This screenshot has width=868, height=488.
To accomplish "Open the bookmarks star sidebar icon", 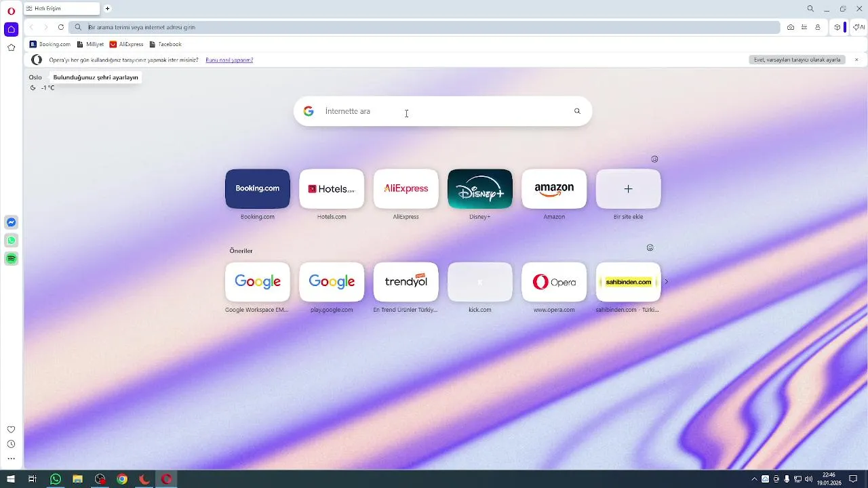I will 11,47.
